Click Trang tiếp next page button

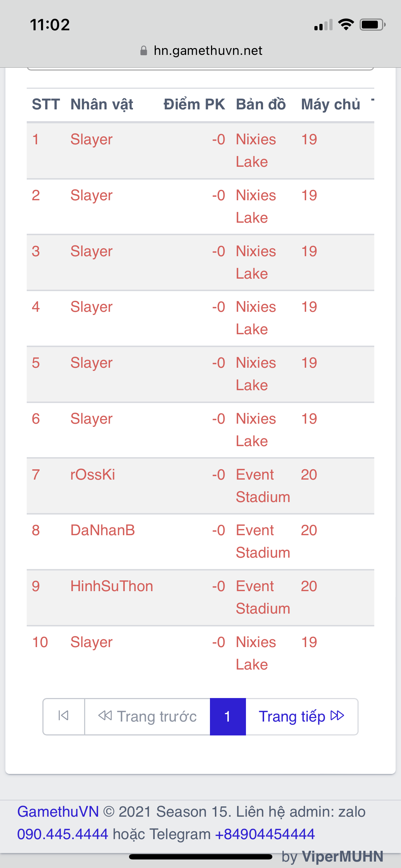[302, 716]
